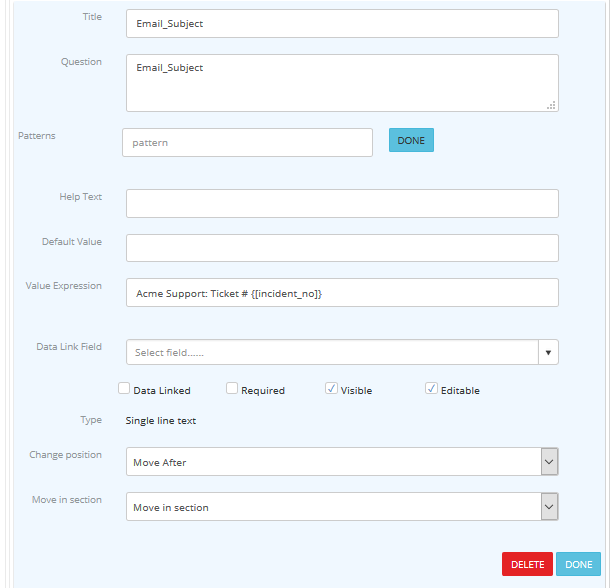Click the Data Linked label text
This screenshot has width=612, height=588.
(162, 391)
